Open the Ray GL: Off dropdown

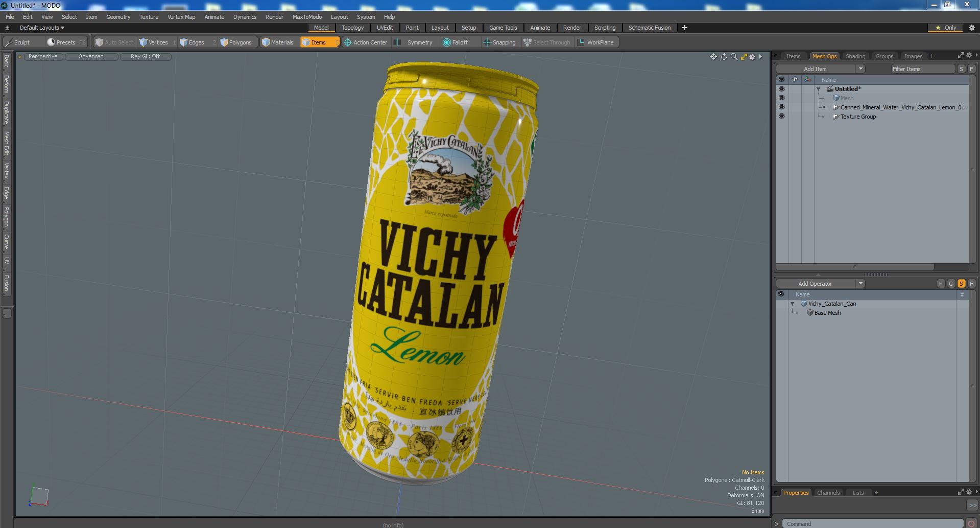point(145,57)
